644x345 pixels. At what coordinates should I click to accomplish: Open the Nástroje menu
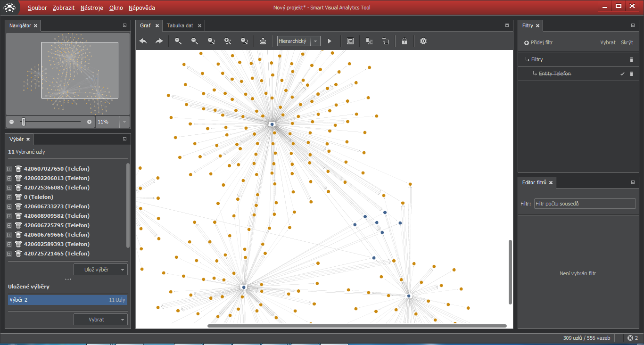[91, 8]
